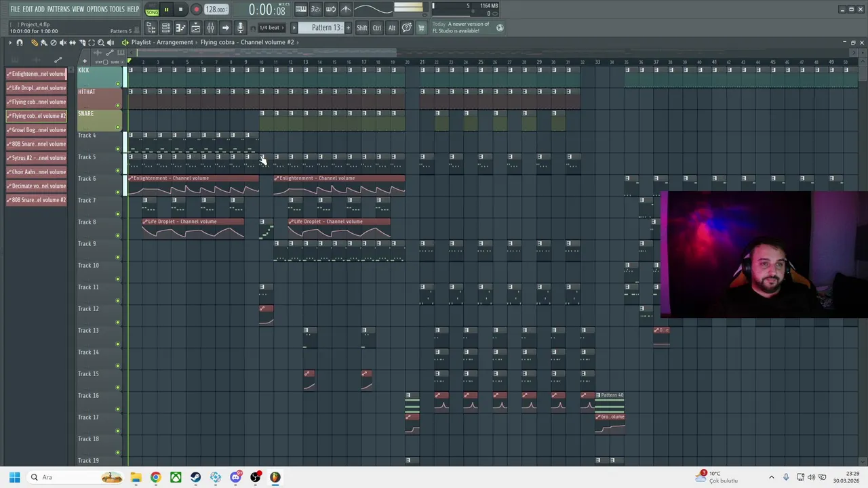The width and height of the screenshot is (868, 488).
Task: Click the red Record button
Action: 196,9
